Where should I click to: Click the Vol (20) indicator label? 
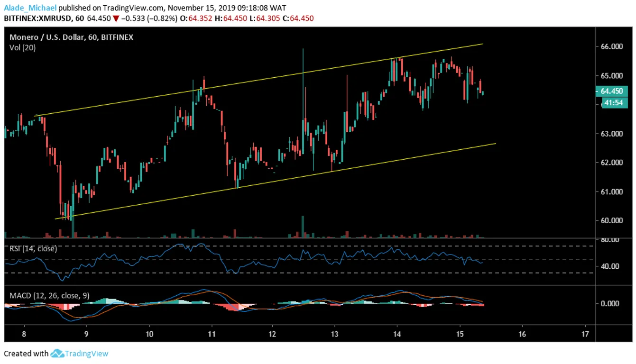coord(22,47)
